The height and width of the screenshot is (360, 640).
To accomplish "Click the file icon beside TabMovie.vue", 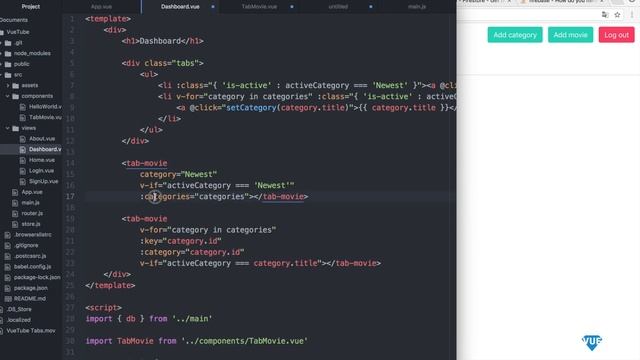I will tap(23, 118).
